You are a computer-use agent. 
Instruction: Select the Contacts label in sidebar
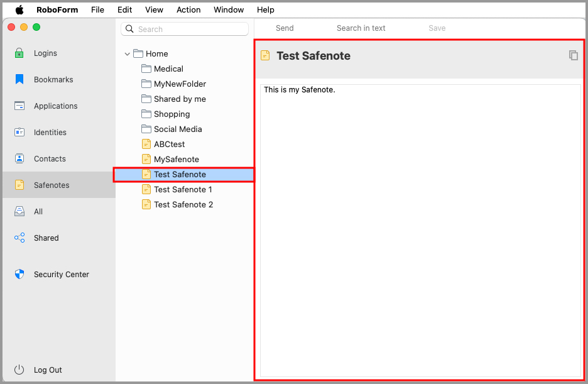click(50, 158)
